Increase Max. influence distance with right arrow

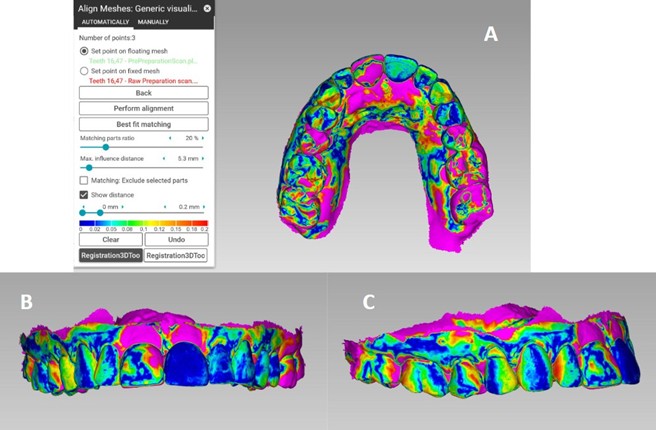coord(203,159)
